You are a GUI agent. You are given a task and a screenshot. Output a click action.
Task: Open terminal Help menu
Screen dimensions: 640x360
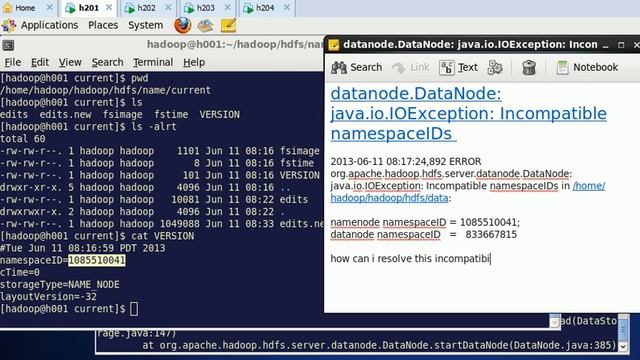point(194,62)
